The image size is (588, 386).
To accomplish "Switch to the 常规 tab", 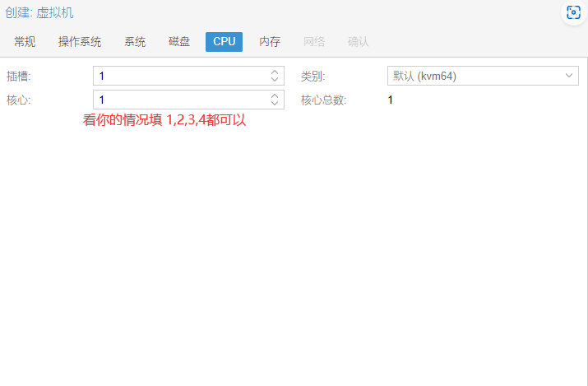I will click(x=25, y=42).
